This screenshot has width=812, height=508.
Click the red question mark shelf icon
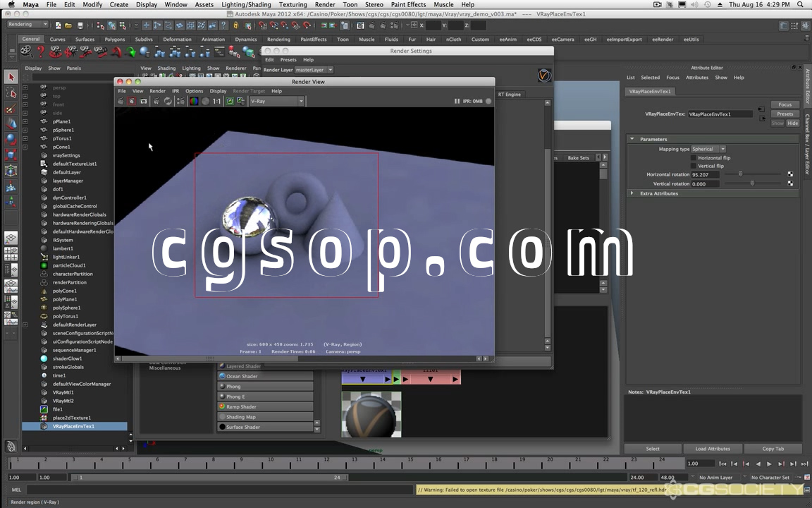[x=40, y=52]
